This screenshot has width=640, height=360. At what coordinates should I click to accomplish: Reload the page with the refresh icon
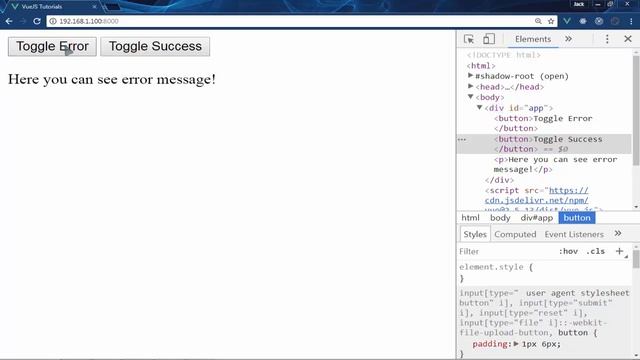pyautogui.click(x=37, y=21)
